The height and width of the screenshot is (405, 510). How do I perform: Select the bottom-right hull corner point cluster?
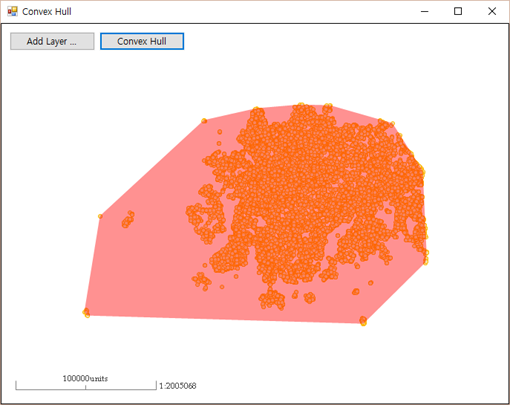click(363, 321)
